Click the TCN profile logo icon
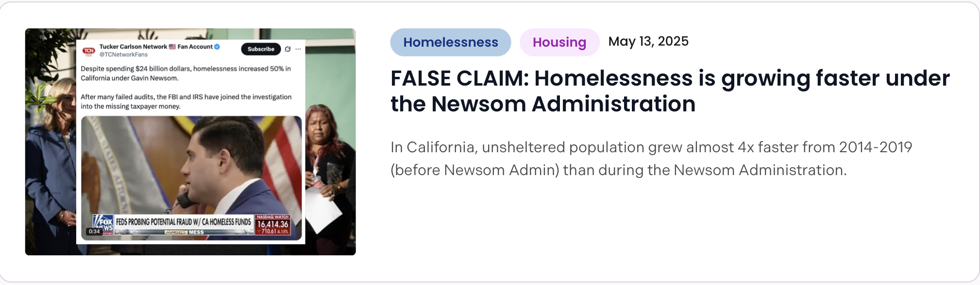 pyautogui.click(x=88, y=51)
